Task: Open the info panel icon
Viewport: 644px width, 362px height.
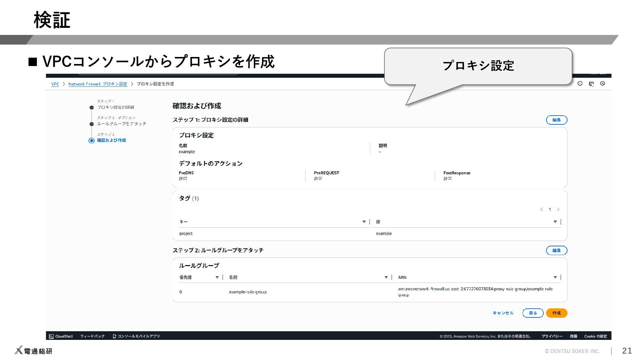Action: click(580, 83)
